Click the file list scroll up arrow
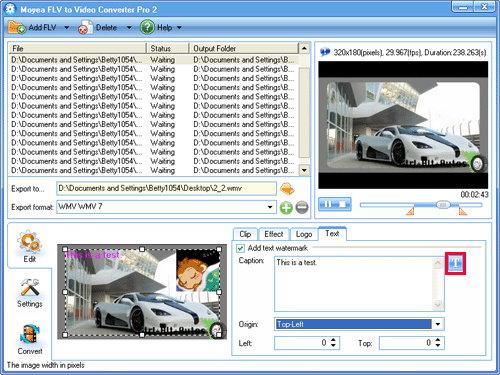This screenshot has height=375, width=500. click(304, 48)
